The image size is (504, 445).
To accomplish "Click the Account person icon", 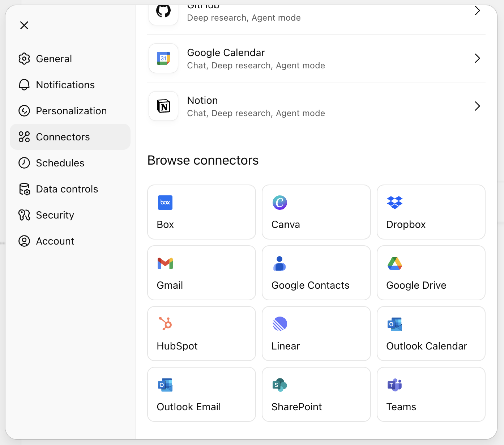I will tap(24, 241).
